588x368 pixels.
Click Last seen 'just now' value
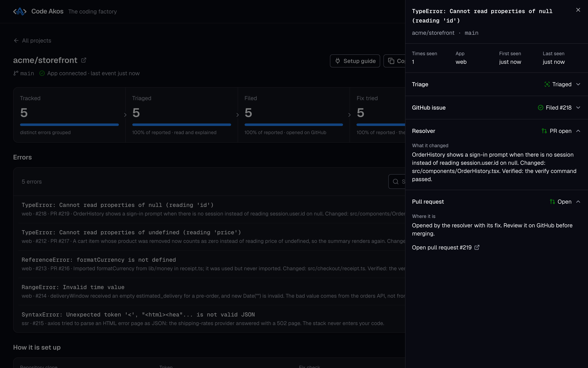pyautogui.click(x=553, y=62)
